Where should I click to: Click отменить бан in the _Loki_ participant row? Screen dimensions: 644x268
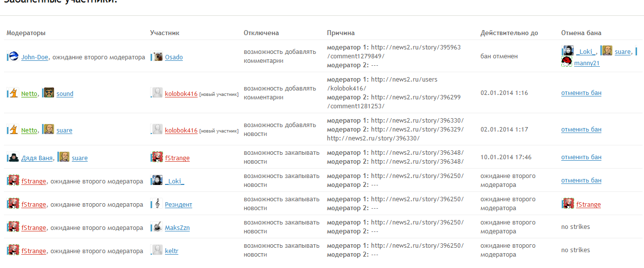point(581,180)
